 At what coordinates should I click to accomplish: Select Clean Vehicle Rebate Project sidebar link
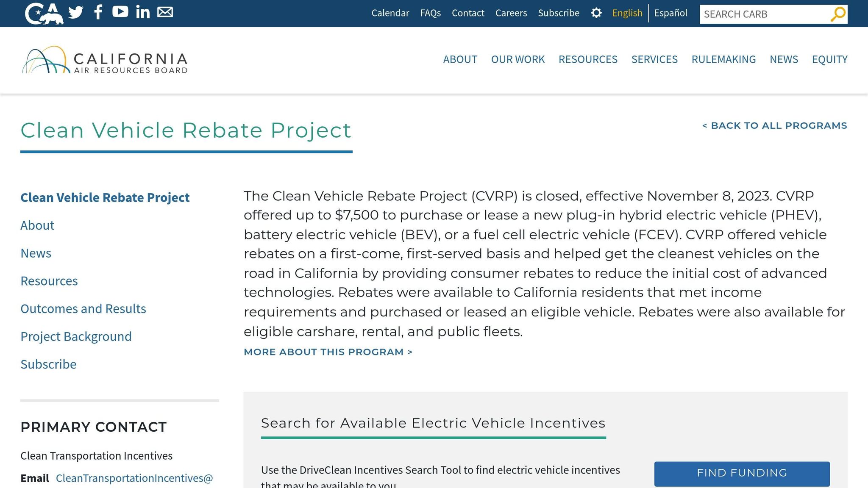[105, 197]
